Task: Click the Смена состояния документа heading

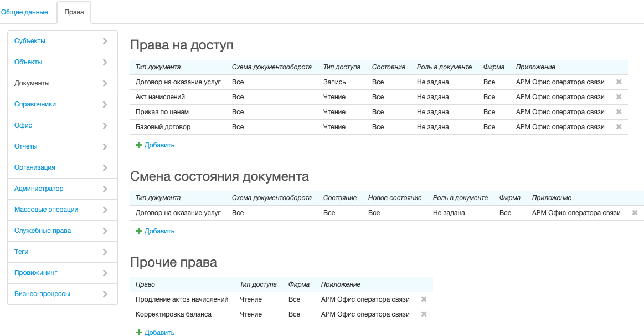Action: point(219,176)
